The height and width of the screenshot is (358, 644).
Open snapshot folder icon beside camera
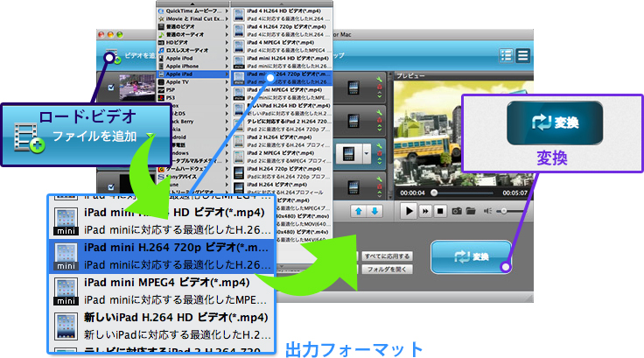click(x=471, y=211)
